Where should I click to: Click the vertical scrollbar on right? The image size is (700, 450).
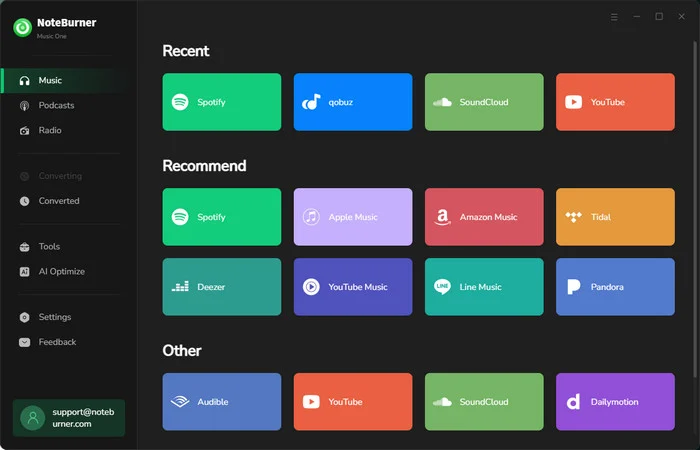tap(695, 210)
